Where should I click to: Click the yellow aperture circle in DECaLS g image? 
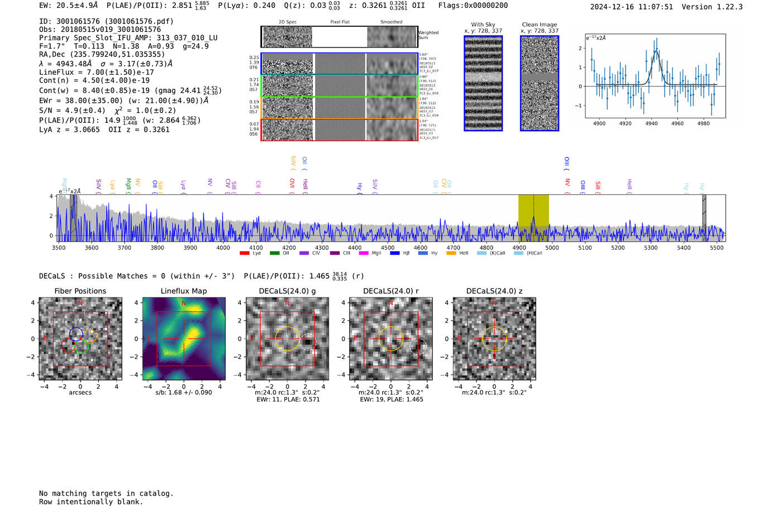pyautogui.click(x=287, y=339)
